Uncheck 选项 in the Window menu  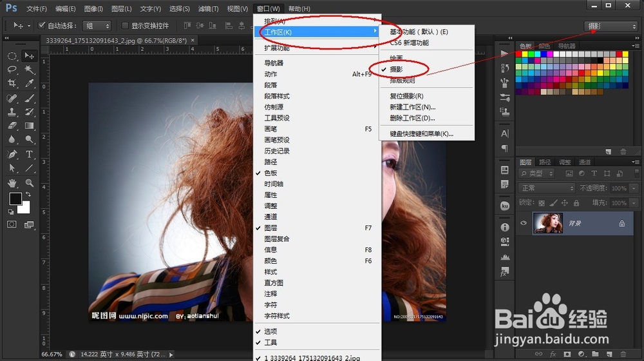point(317,331)
